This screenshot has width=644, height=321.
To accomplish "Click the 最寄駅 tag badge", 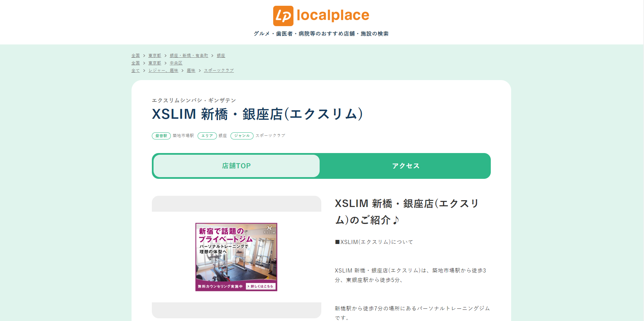I will 161,136.
